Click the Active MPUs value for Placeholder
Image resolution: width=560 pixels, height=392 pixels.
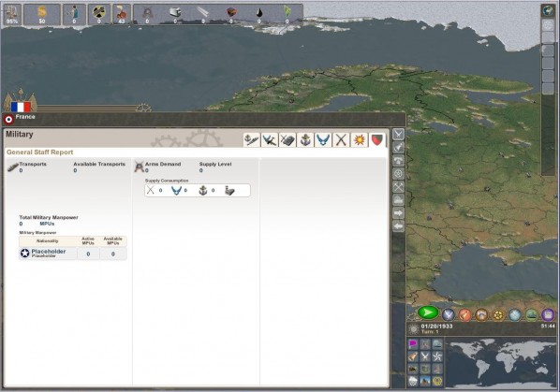click(x=88, y=254)
